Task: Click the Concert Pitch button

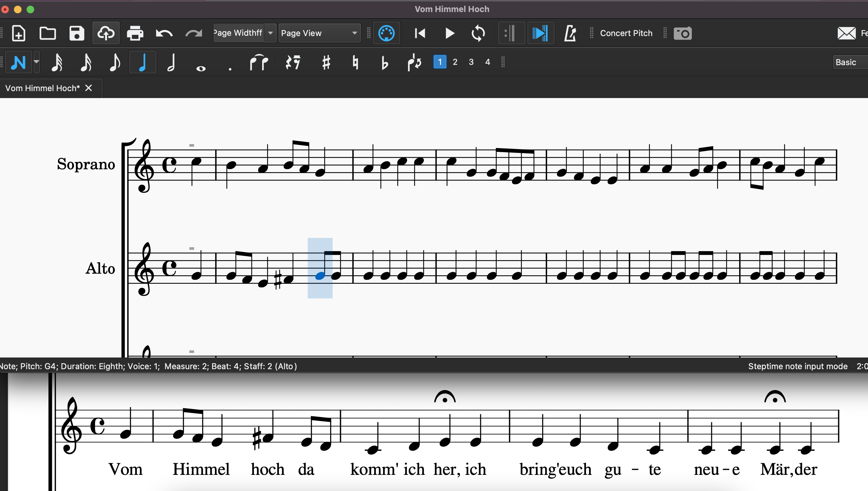Action: tap(626, 33)
